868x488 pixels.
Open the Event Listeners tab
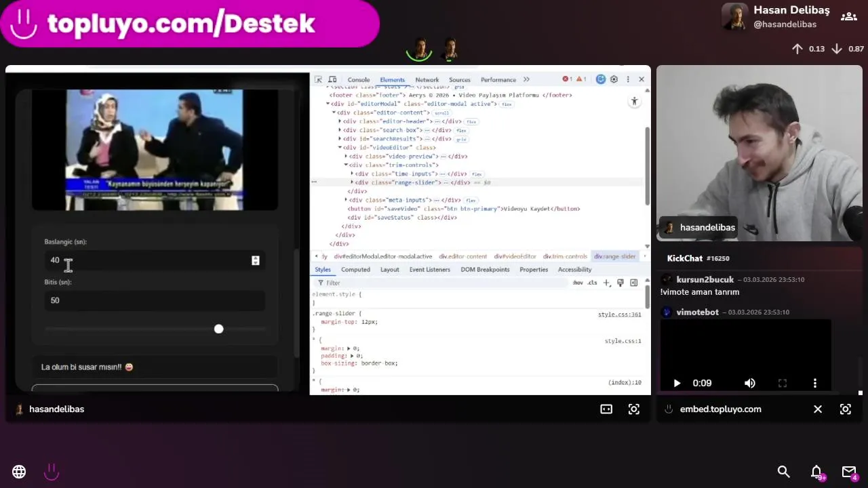(x=430, y=270)
